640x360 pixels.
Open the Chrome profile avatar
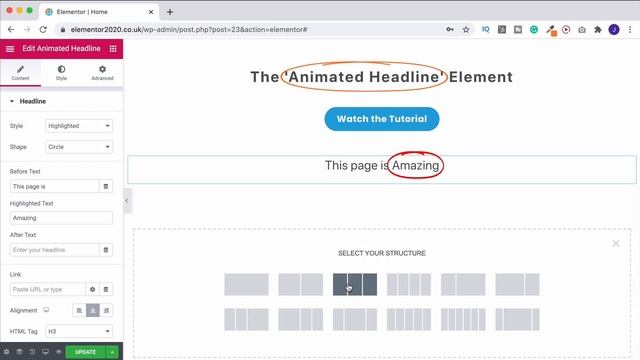614,29
